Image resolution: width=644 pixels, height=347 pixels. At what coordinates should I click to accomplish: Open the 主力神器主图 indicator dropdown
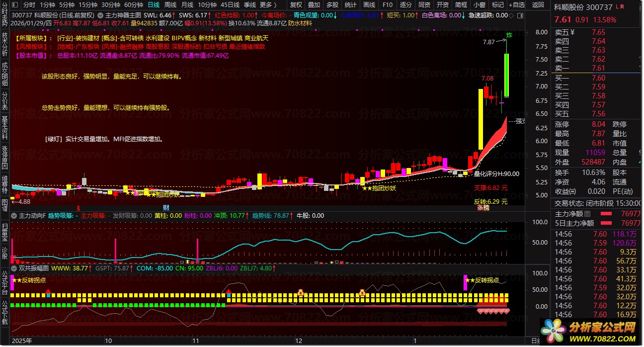pos(101,15)
